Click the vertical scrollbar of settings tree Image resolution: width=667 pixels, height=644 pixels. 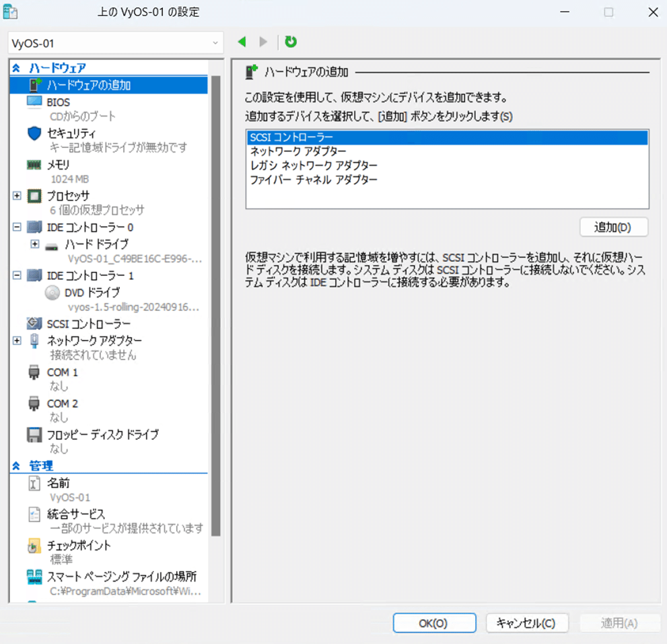tap(216, 306)
